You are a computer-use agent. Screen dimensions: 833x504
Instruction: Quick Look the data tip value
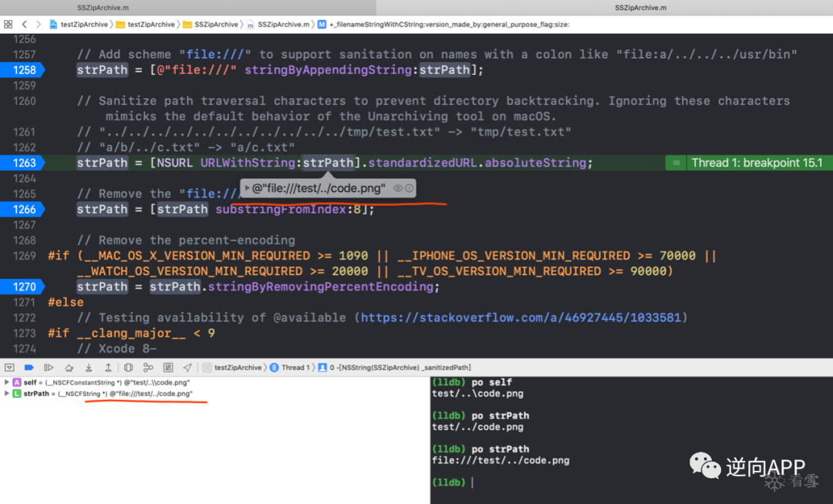tap(397, 188)
